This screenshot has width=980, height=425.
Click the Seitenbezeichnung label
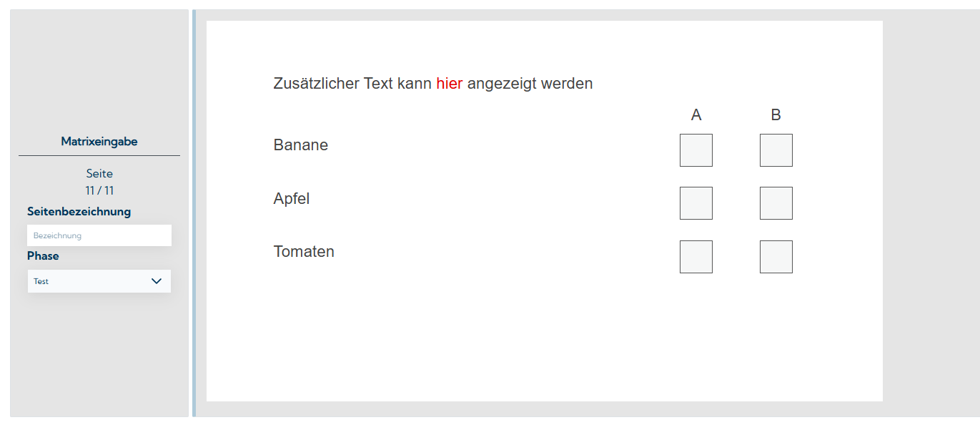79,212
